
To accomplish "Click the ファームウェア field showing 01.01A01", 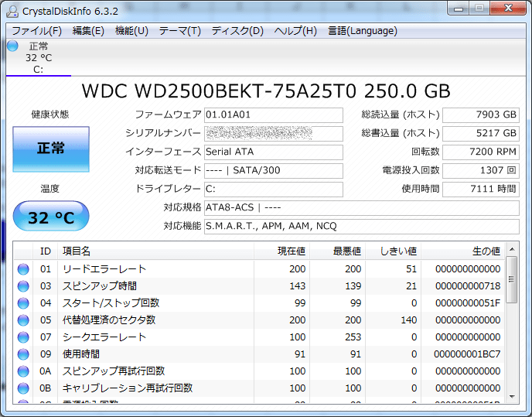I will (x=273, y=115).
